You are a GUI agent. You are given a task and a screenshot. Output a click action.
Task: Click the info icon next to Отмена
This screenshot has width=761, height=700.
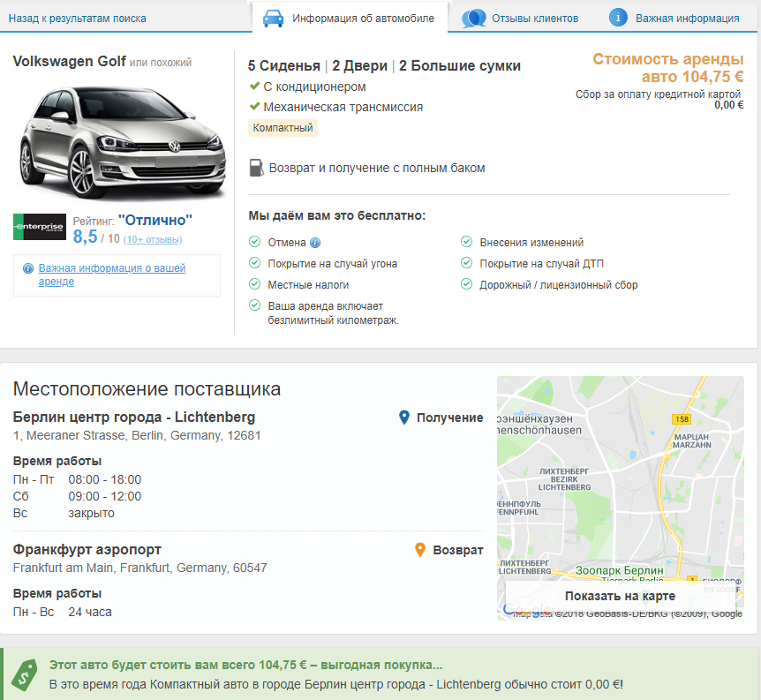point(315,243)
